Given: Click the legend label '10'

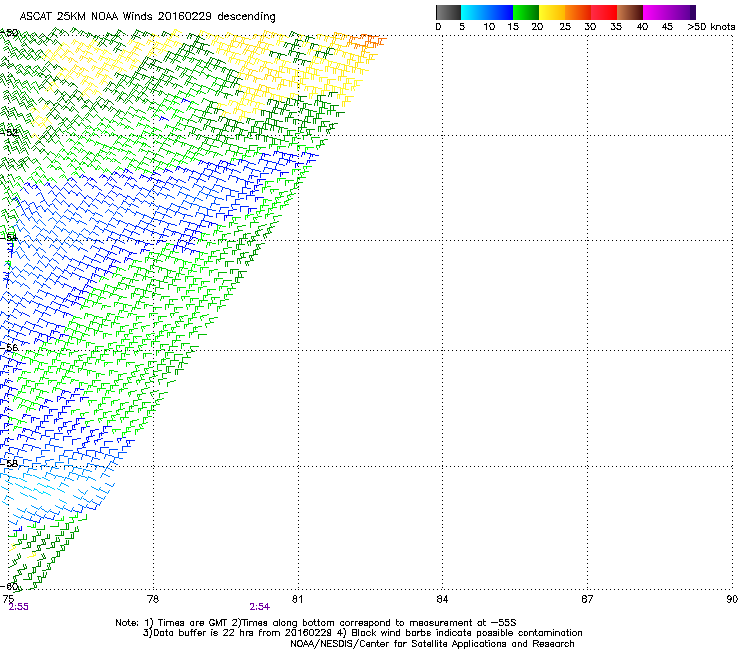Looking at the screenshot, I should 489,27.
